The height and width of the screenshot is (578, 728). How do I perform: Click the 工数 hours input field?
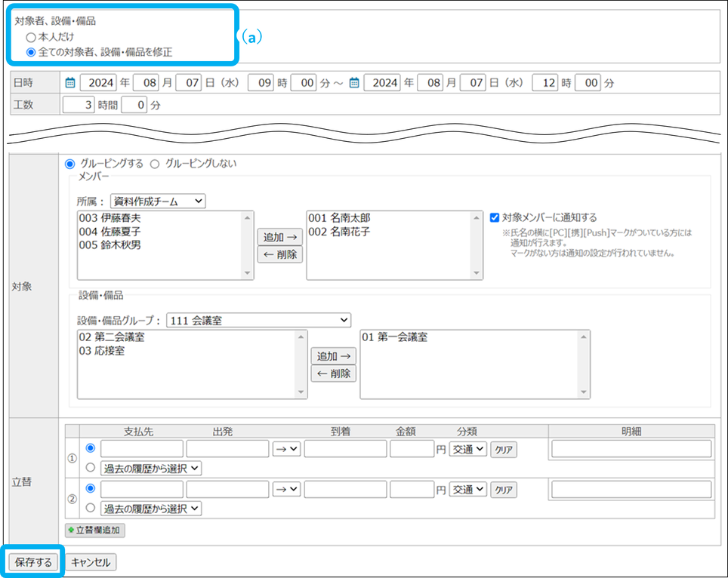(x=79, y=106)
